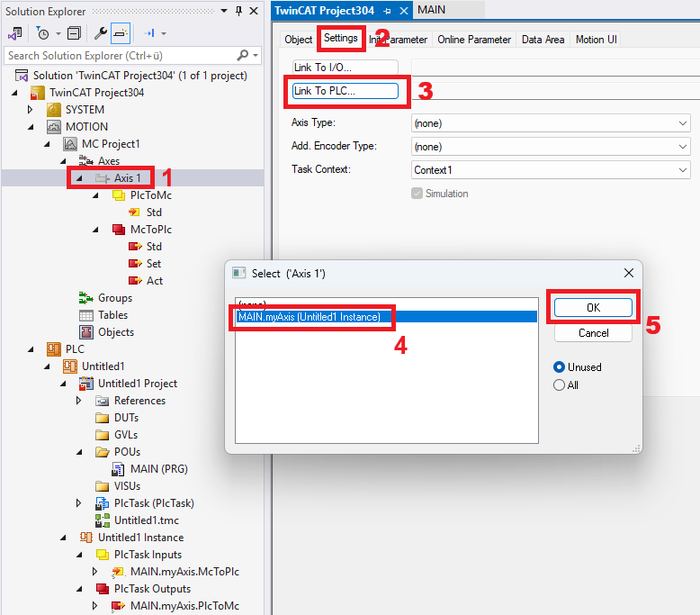Image resolution: width=700 pixels, height=615 pixels.
Task: Switch to the Data Area tab
Action: pos(543,40)
